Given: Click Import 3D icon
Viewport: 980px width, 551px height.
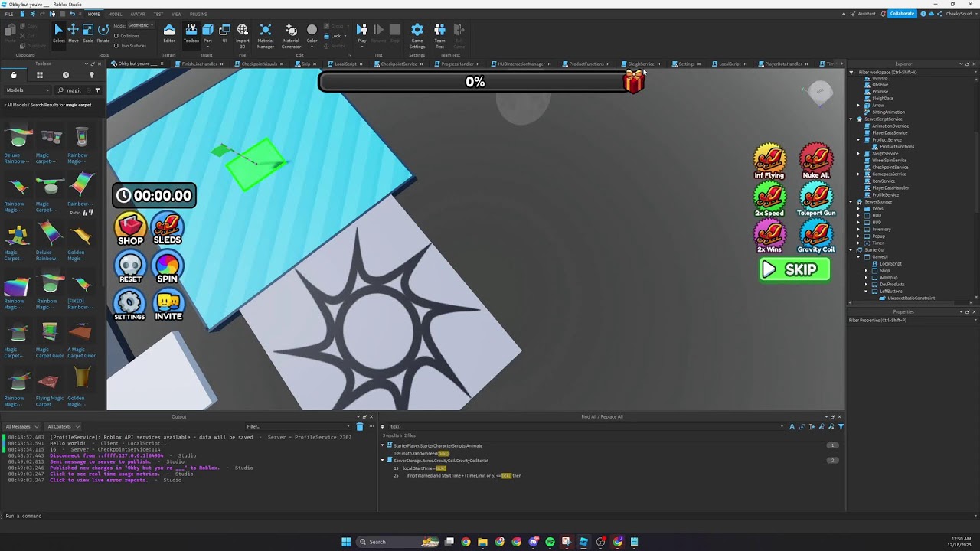Looking at the screenshot, I should coord(242,34).
